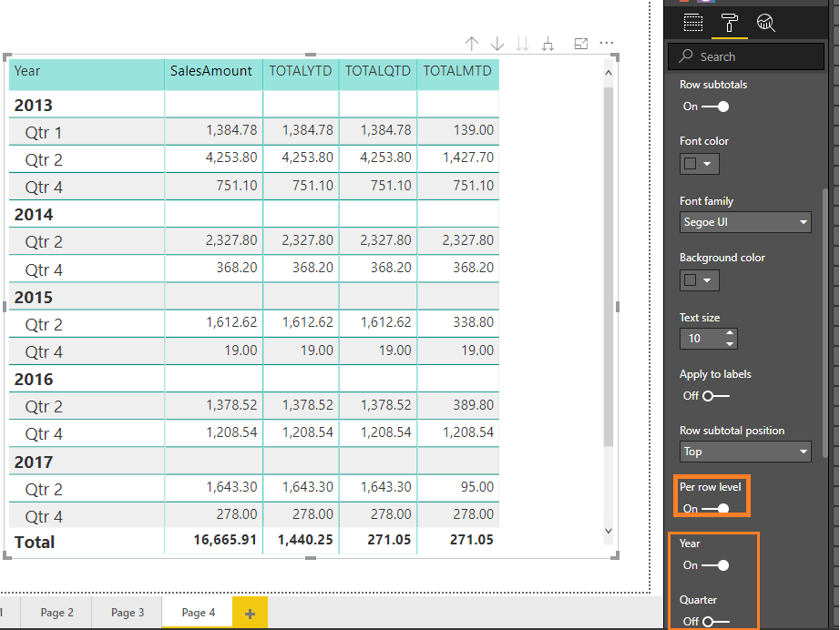
Task: Turn on Quarter subtotal switch
Action: click(716, 622)
